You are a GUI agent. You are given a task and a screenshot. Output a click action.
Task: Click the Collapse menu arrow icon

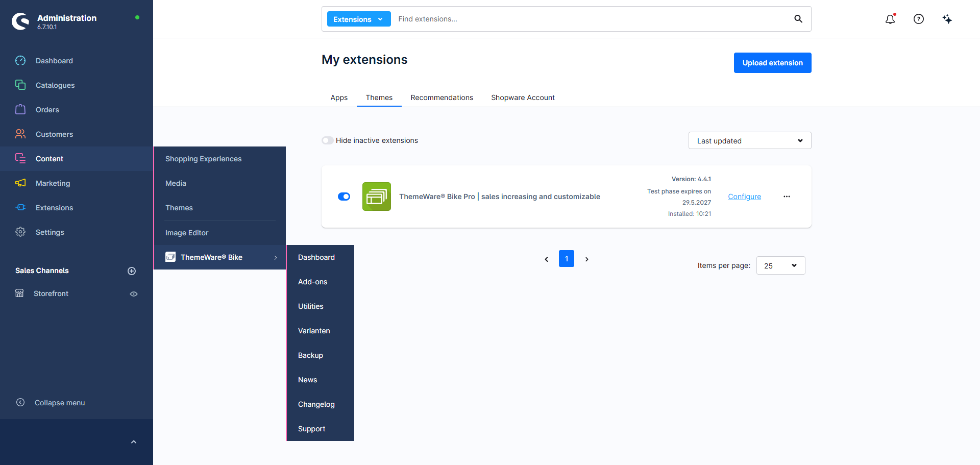[x=20, y=402]
